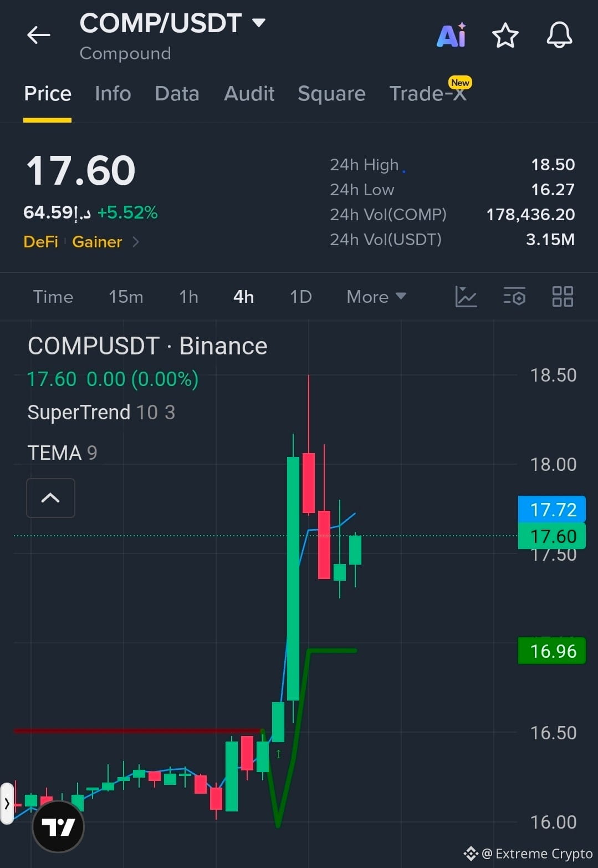
Task: Switch to the Info tab
Action: point(113,94)
